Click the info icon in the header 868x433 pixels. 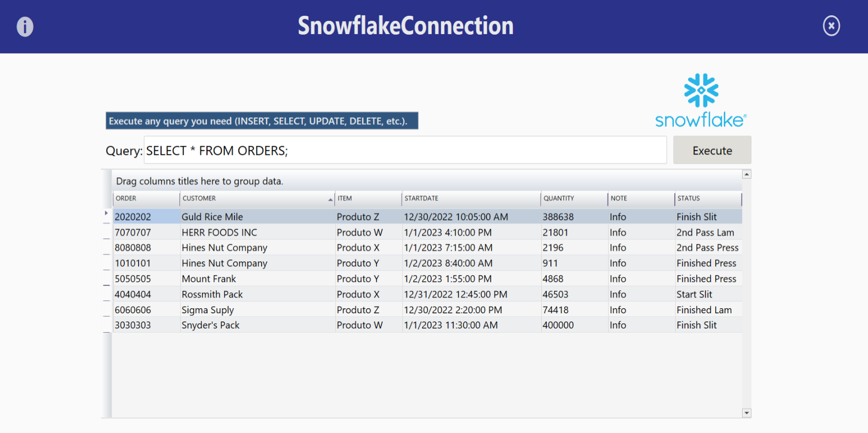click(x=25, y=26)
